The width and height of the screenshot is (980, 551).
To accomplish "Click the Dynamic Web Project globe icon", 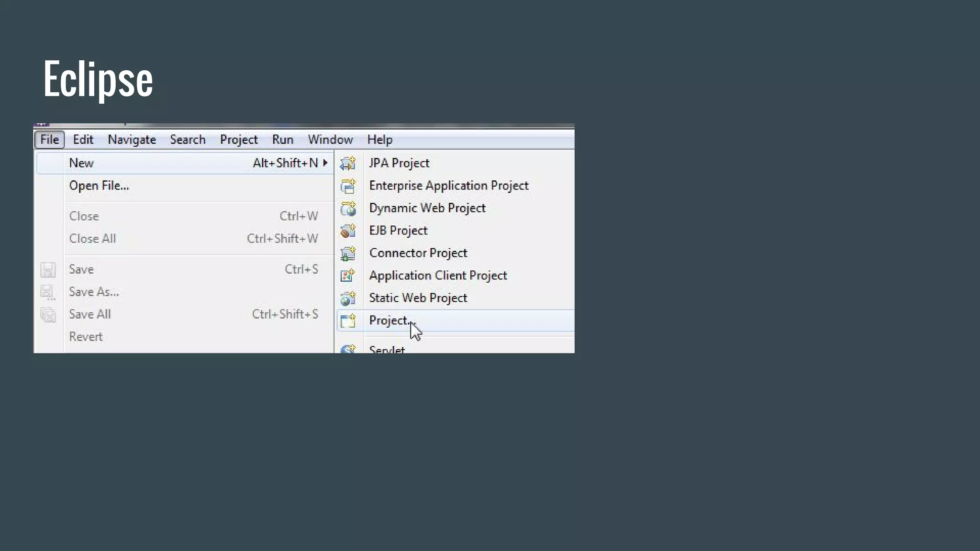I will click(x=348, y=208).
